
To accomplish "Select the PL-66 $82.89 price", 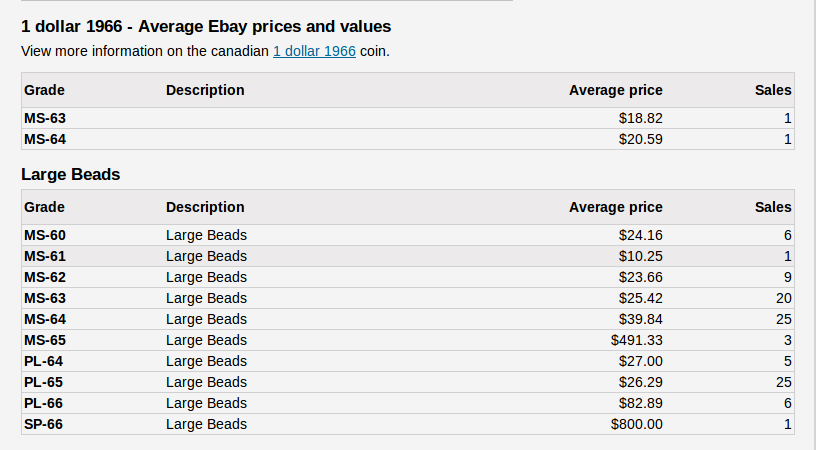I will [641, 403].
